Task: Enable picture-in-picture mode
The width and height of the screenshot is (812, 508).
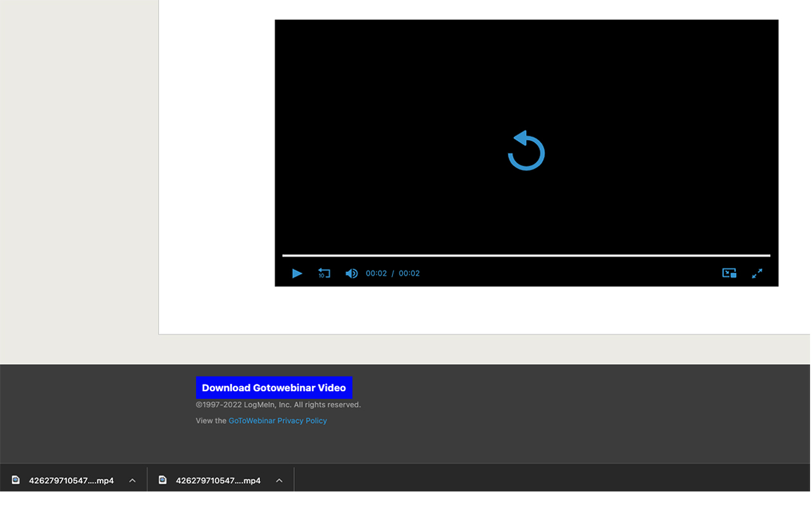Action: tap(728, 273)
